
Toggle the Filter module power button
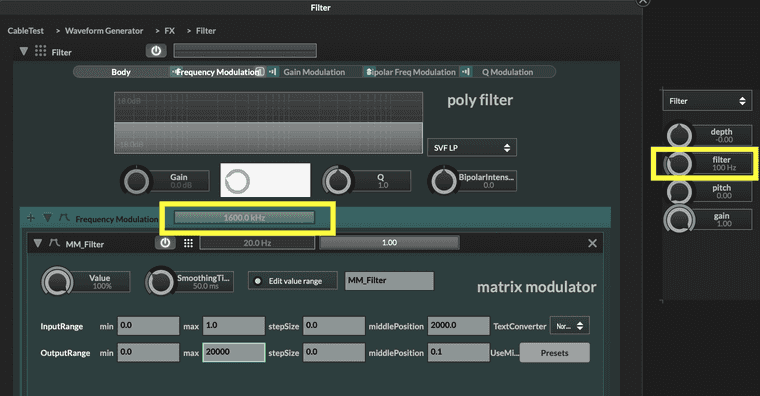(156, 51)
